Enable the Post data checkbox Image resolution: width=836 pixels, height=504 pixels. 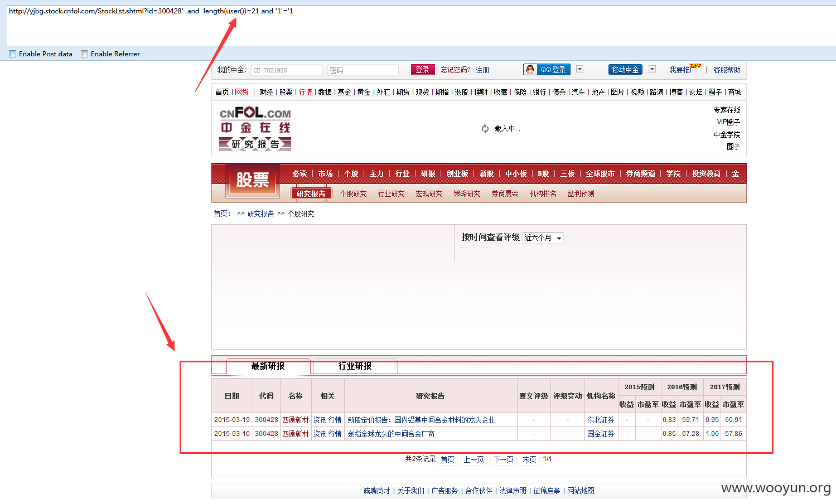click(x=12, y=54)
